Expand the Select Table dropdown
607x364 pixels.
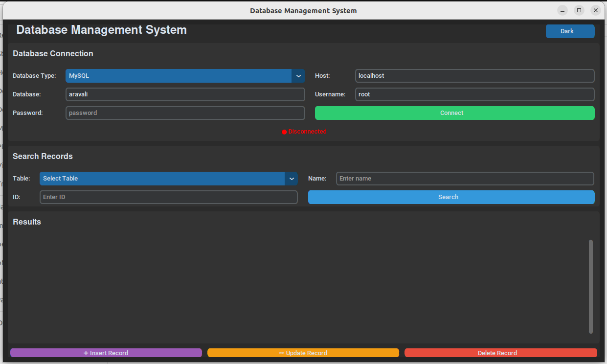(x=168, y=179)
